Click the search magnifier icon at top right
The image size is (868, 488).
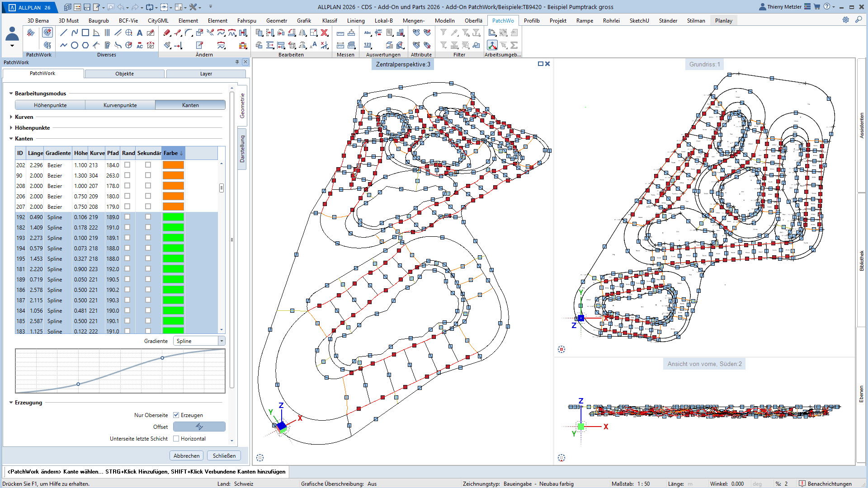[x=858, y=20]
